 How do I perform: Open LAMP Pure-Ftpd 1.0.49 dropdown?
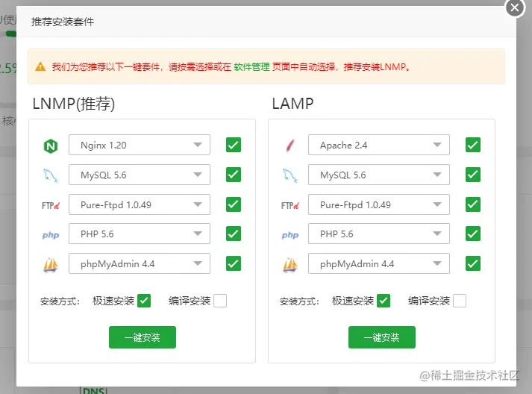379,204
